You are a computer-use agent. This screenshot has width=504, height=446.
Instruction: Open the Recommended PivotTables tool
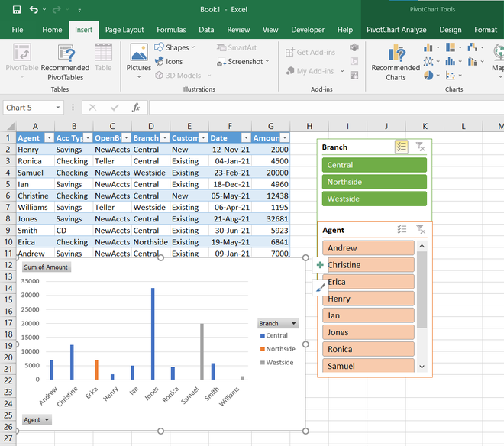pyautogui.click(x=65, y=63)
